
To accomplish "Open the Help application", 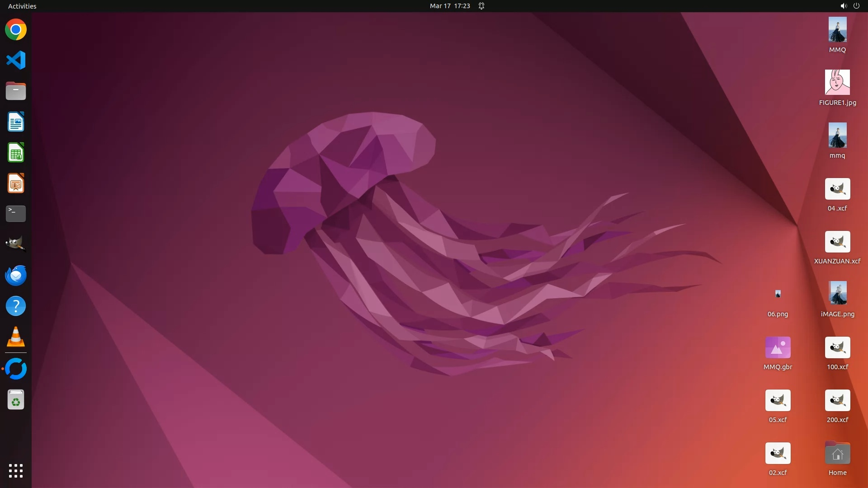I will click(x=16, y=306).
